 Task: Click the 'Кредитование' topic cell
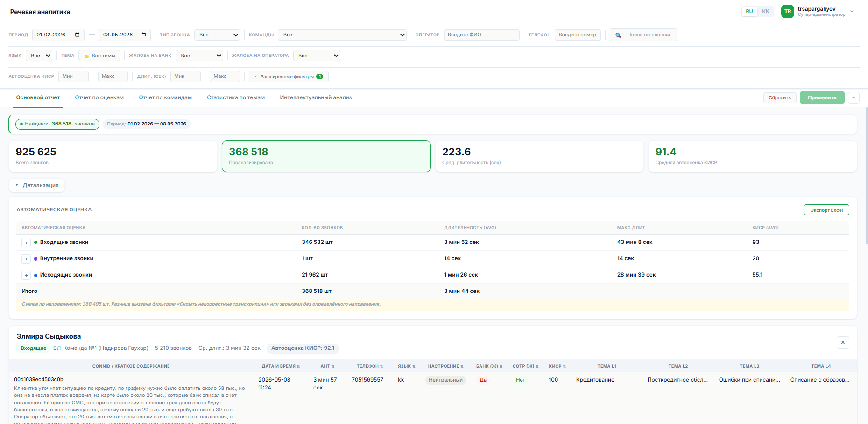(595, 380)
